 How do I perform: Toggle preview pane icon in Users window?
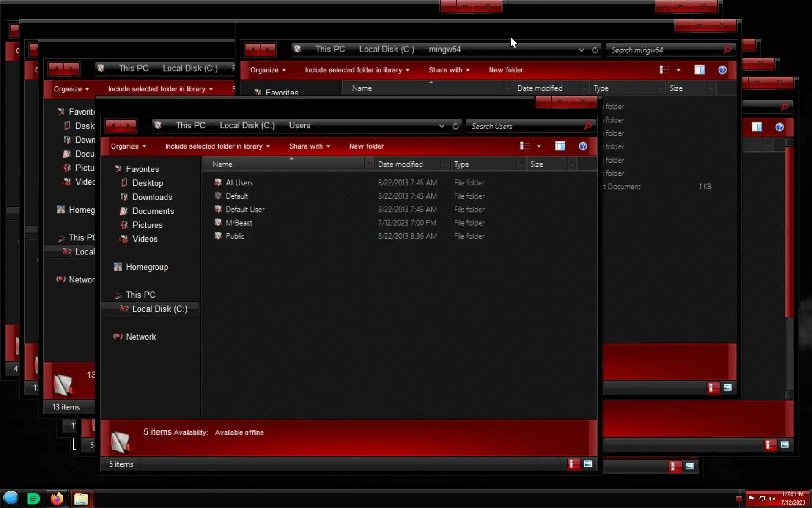point(560,146)
